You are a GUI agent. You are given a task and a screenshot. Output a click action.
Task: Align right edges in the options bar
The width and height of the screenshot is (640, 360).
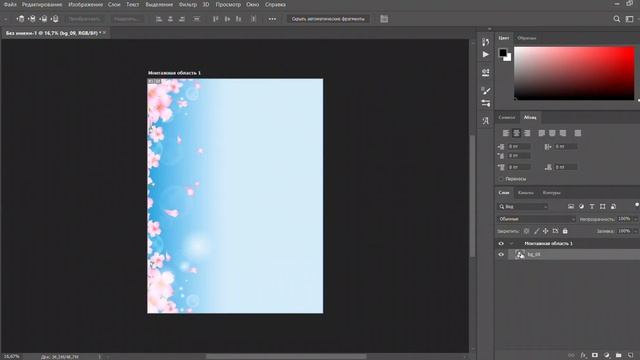coord(182,19)
